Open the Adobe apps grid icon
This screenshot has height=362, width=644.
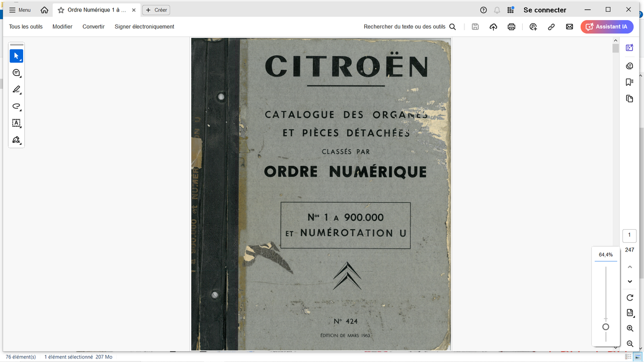(511, 10)
